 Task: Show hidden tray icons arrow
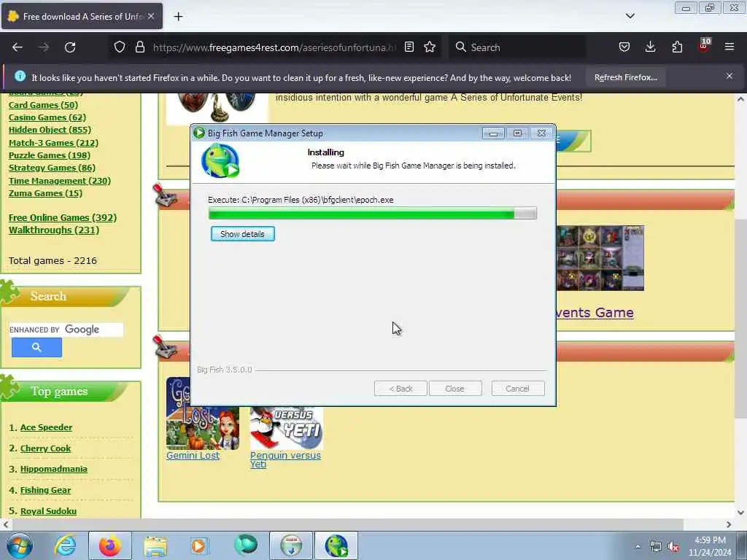coord(638,546)
